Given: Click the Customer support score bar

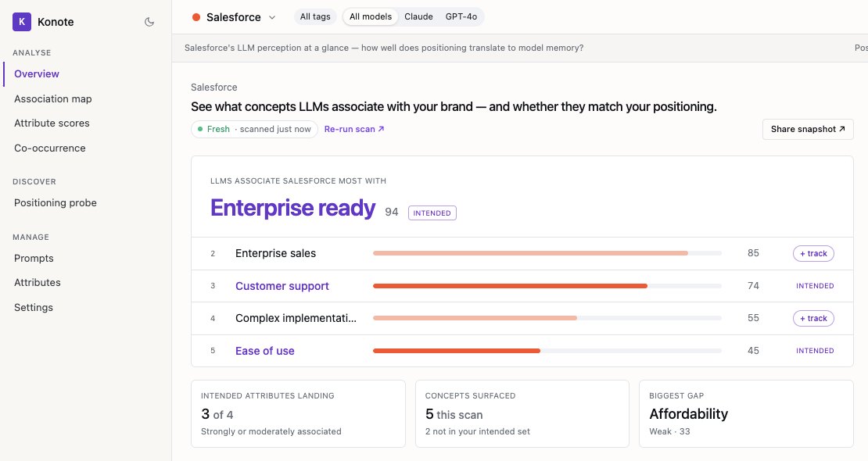Looking at the screenshot, I should tap(547, 286).
